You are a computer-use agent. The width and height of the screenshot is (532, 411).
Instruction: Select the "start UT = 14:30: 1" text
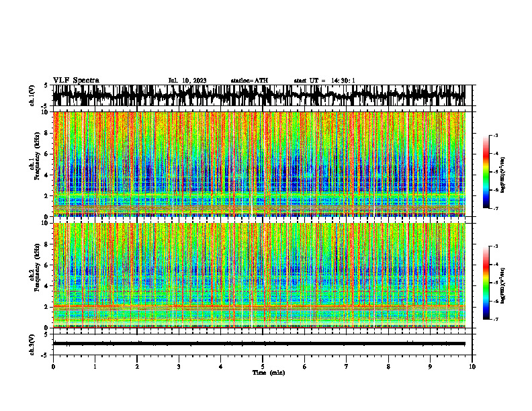click(x=324, y=81)
